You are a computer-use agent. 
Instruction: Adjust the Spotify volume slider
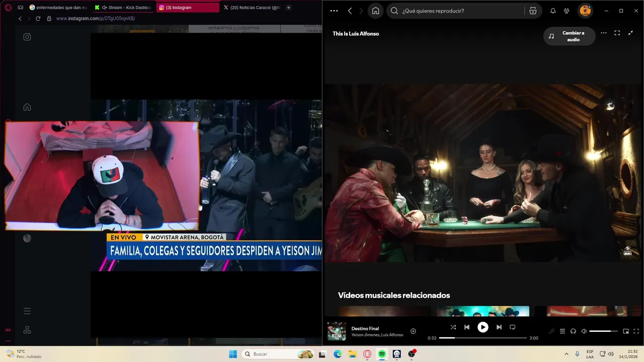603,331
